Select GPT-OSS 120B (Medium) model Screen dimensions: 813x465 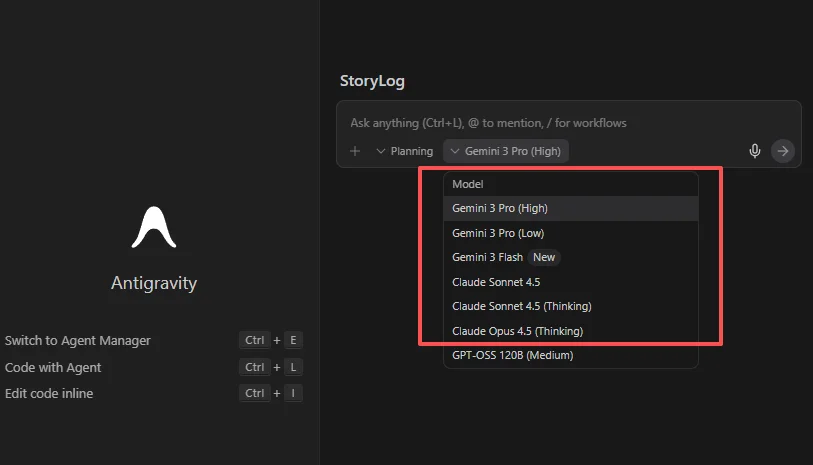tap(512, 355)
